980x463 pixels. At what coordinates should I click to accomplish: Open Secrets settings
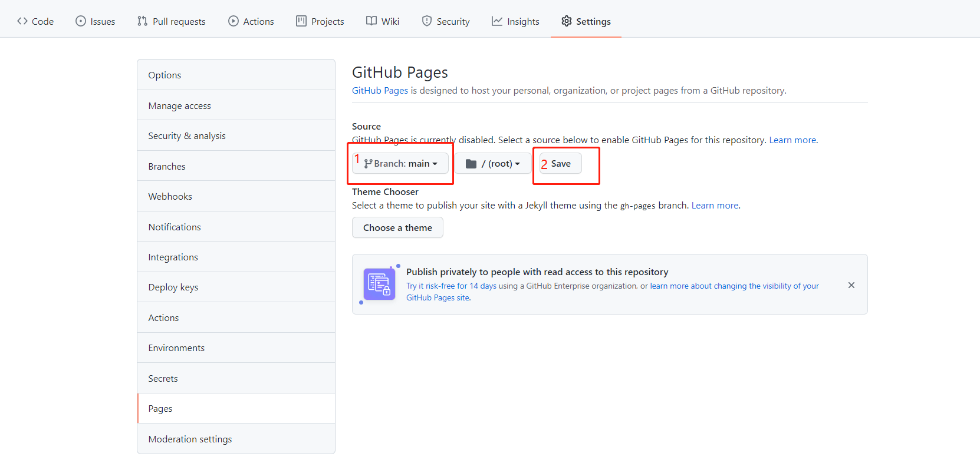[236, 378]
